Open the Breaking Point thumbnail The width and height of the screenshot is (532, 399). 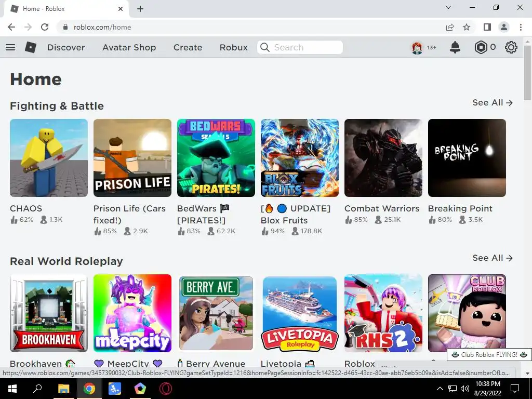coord(467,158)
